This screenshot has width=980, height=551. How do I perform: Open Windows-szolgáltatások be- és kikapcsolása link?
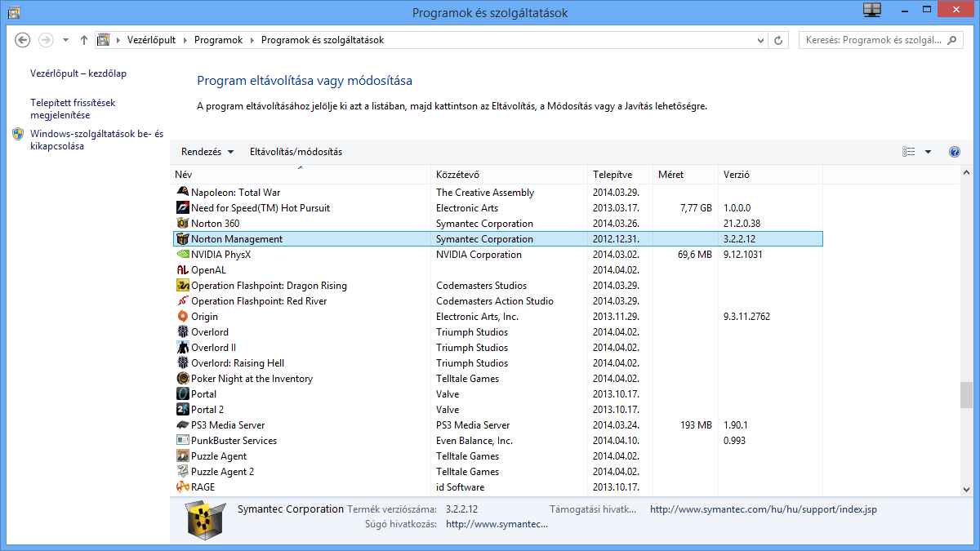[97, 140]
